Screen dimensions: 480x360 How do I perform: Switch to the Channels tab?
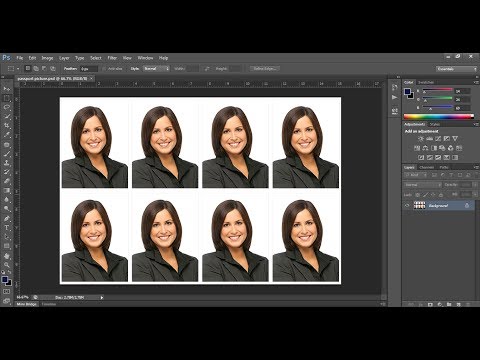pos(427,167)
